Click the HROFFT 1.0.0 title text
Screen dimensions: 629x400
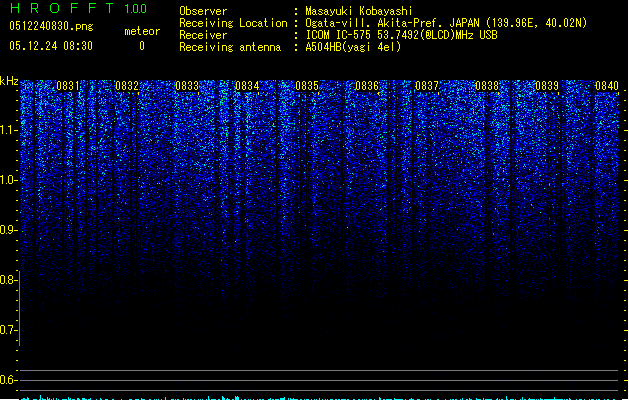coord(78,8)
